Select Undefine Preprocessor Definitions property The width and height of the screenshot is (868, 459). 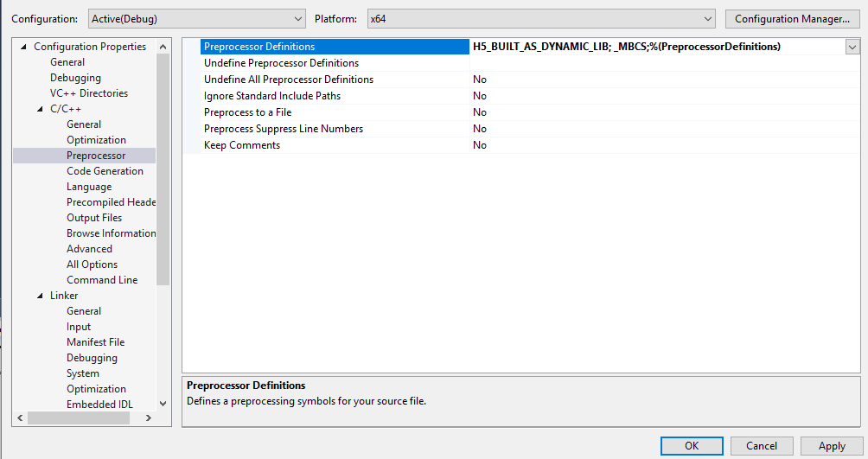[x=335, y=63]
